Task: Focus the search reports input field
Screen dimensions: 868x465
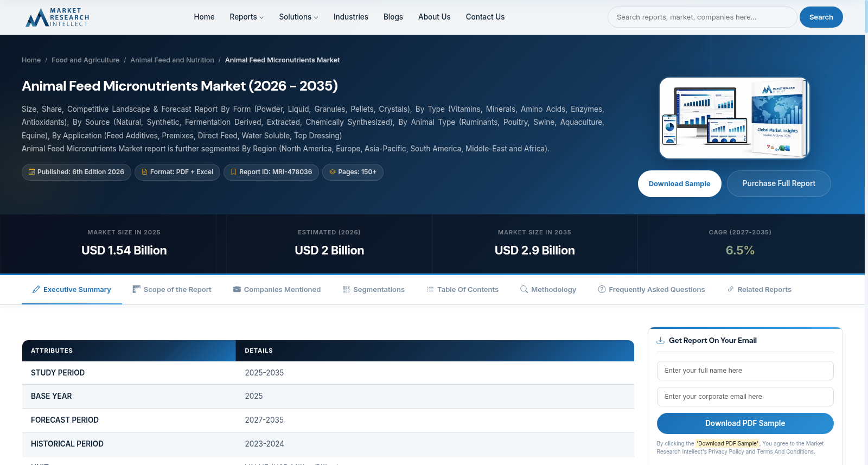Action: [702, 17]
